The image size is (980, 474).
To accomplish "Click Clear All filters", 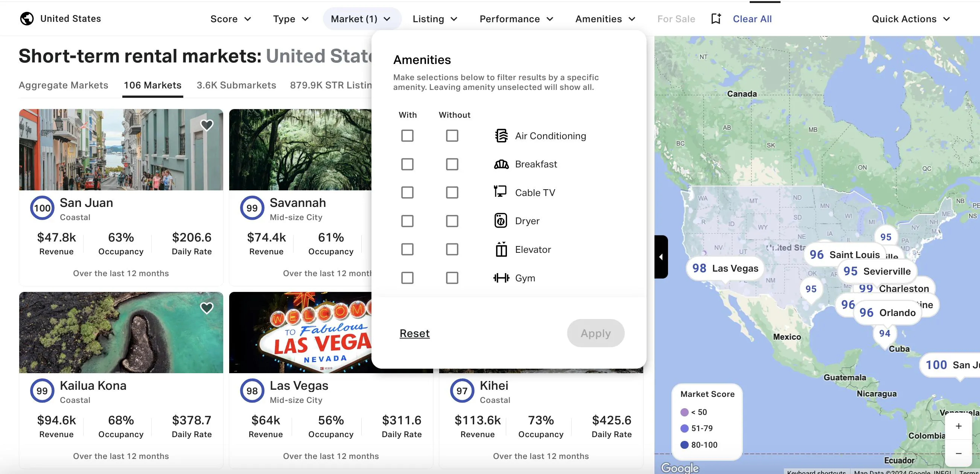I will (x=752, y=19).
